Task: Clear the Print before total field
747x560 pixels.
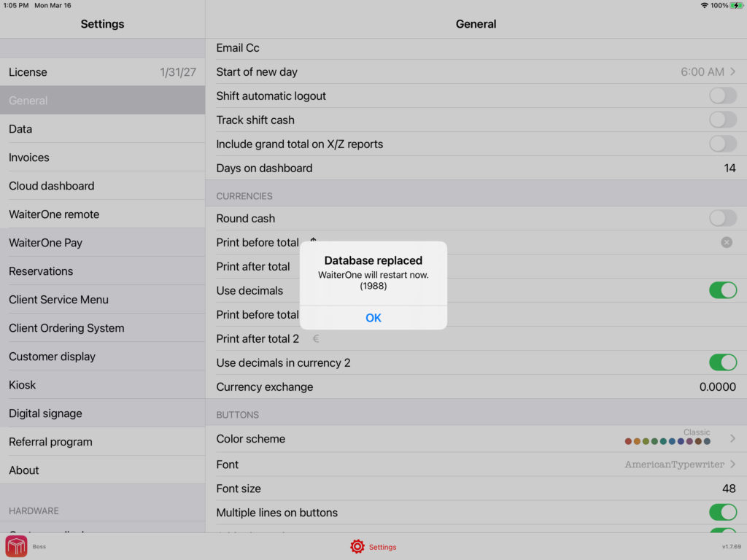Action: coord(727,242)
